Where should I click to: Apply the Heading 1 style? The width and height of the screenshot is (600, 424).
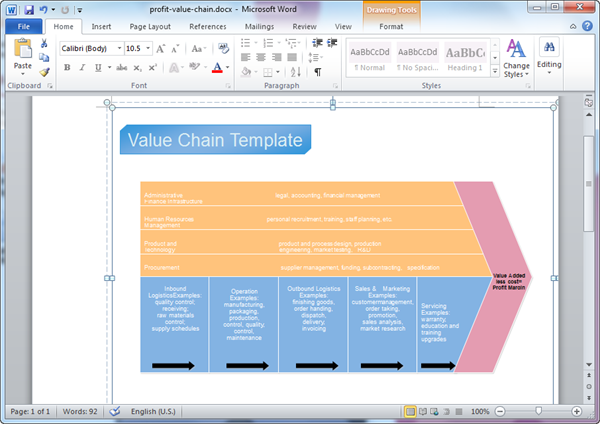click(465, 58)
